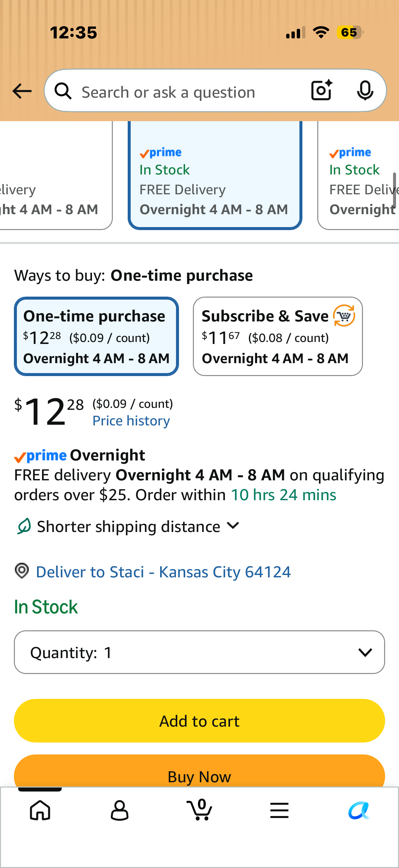Open the hamburger menu icon
The height and width of the screenshot is (868, 399).
pos(279,810)
